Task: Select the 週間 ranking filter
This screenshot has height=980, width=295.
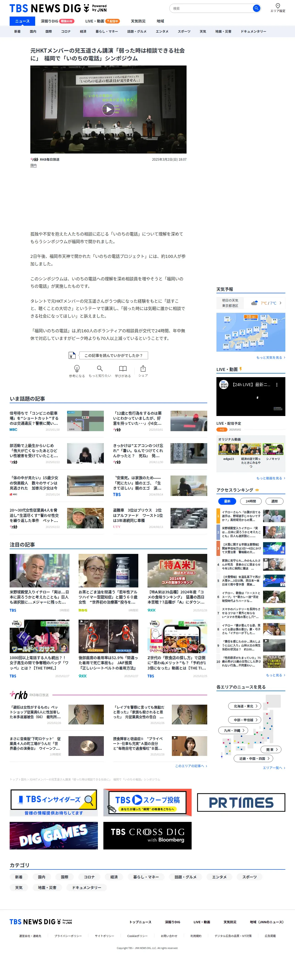Action: click(275, 501)
